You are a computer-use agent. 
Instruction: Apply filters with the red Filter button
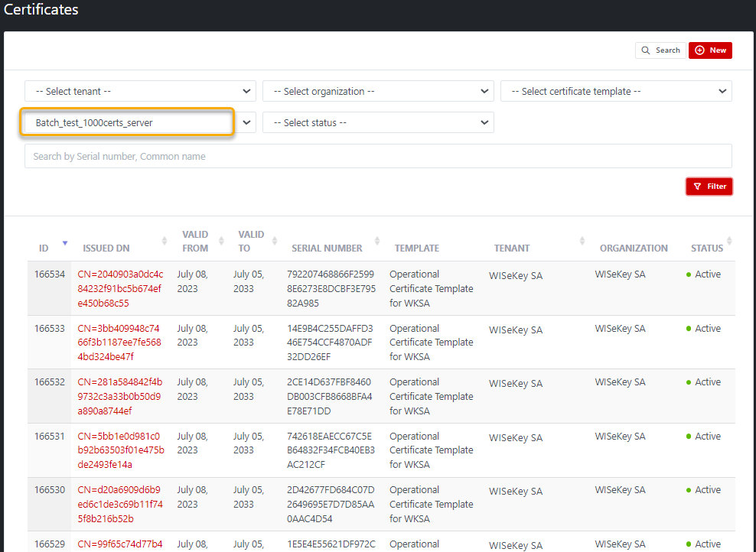click(x=709, y=187)
